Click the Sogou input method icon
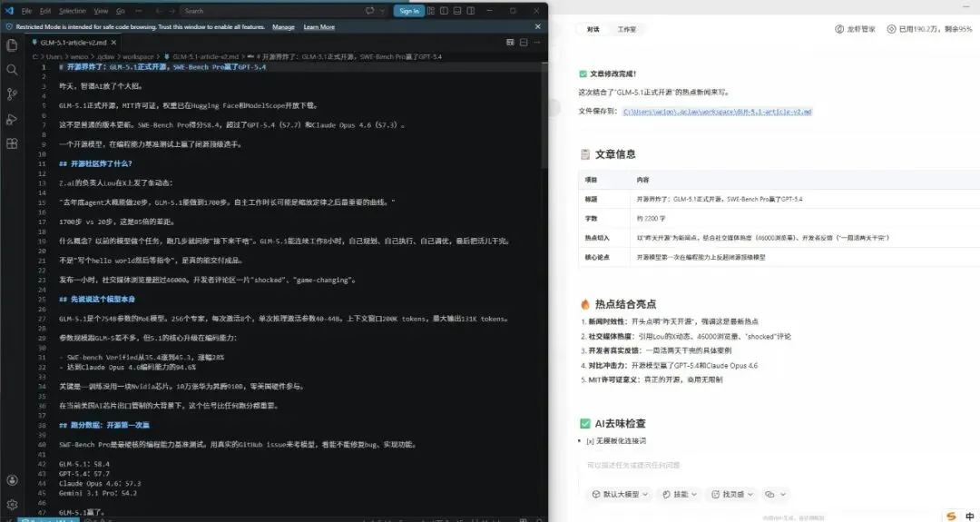This screenshot has height=522, width=980. tap(951, 515)
